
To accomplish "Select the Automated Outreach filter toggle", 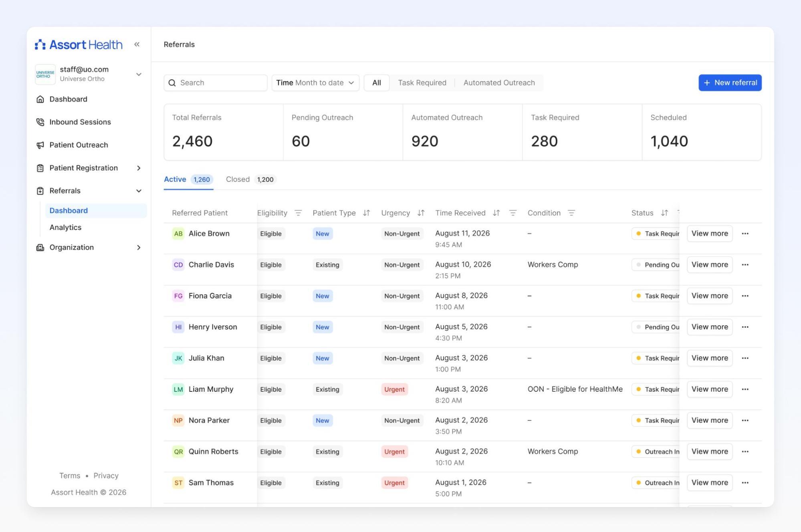I will click(499, 83).
